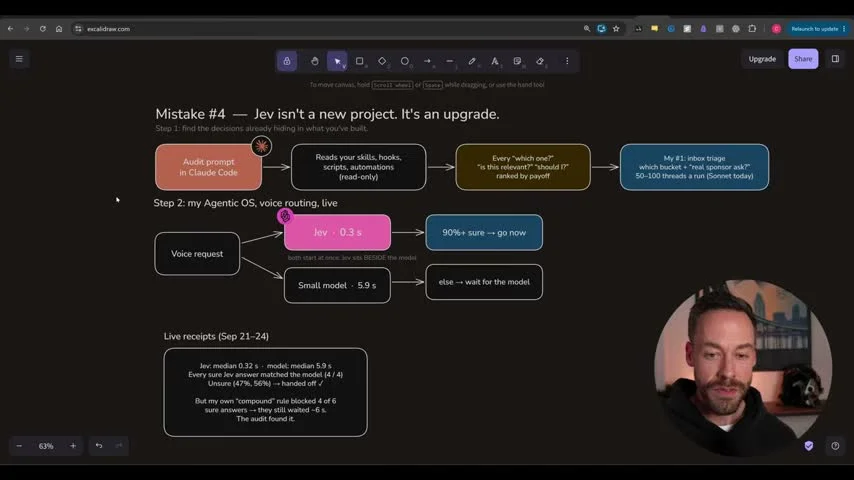Click the shield encryption icon
Image resolution: width=854 pixels, height=480 pixels.
(809, 446)
